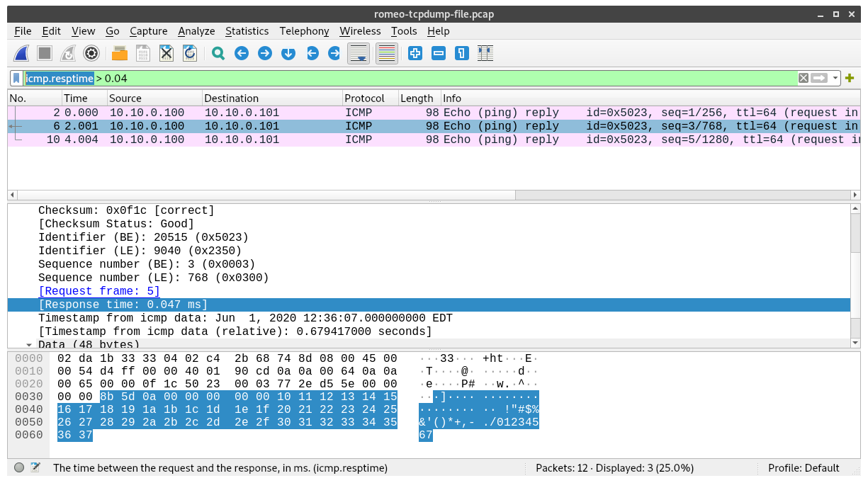Open the Go menu
This screenshot has width=868, height=483.
(x=112, y=31)
